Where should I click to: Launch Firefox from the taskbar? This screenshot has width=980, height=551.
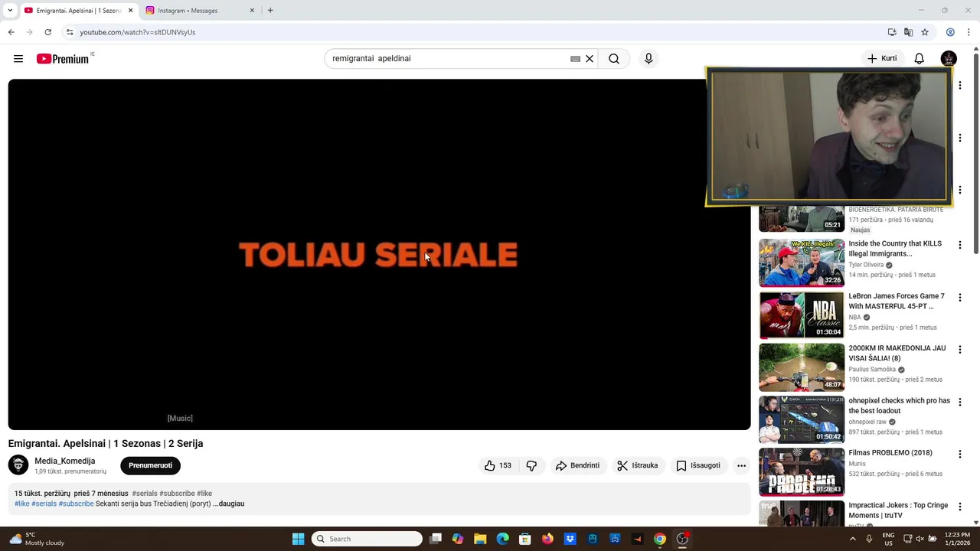547,539
